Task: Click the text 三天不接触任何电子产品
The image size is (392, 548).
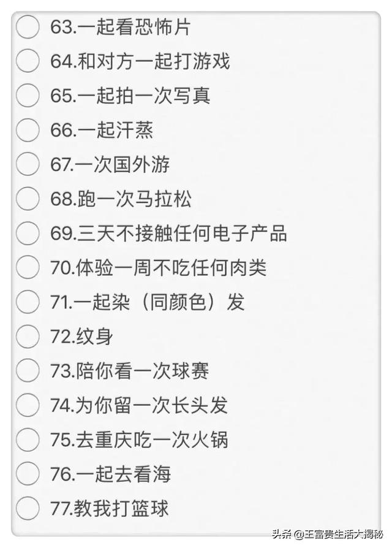Action: [x=182, y=233]
